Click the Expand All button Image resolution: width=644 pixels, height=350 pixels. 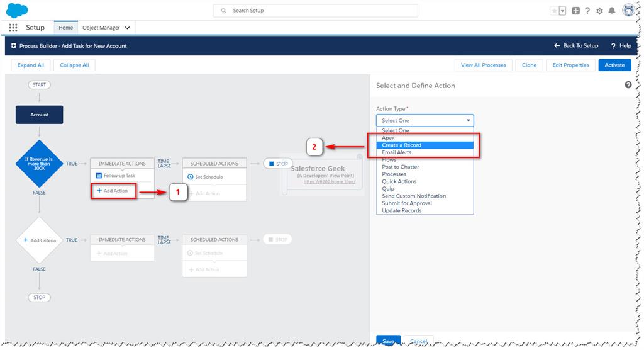point(31,65)
